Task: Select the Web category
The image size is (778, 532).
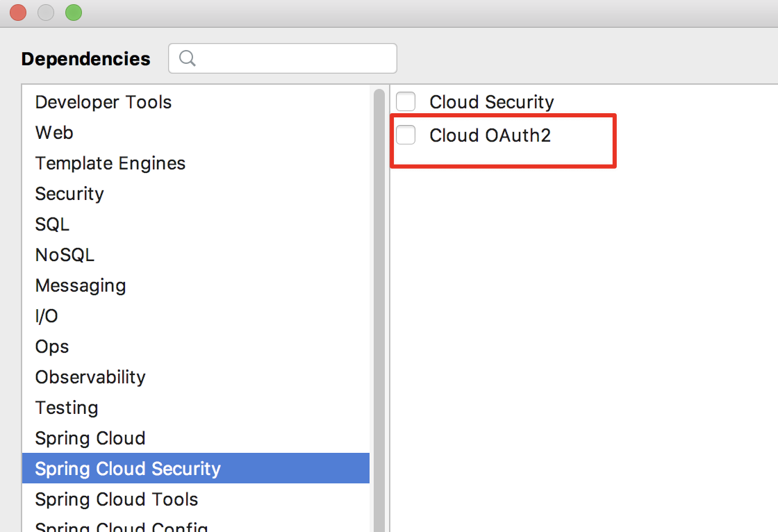Action: [53, 133]
